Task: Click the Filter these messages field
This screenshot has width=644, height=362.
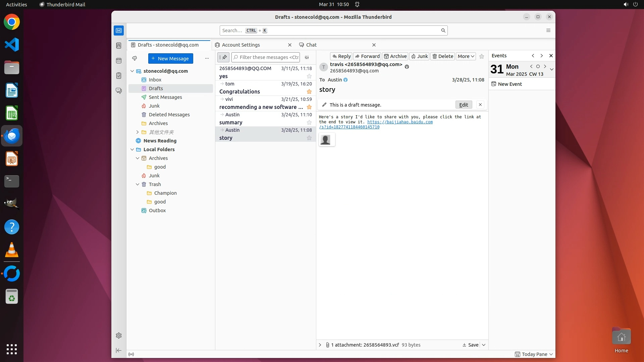Action: tap(268, 57)
